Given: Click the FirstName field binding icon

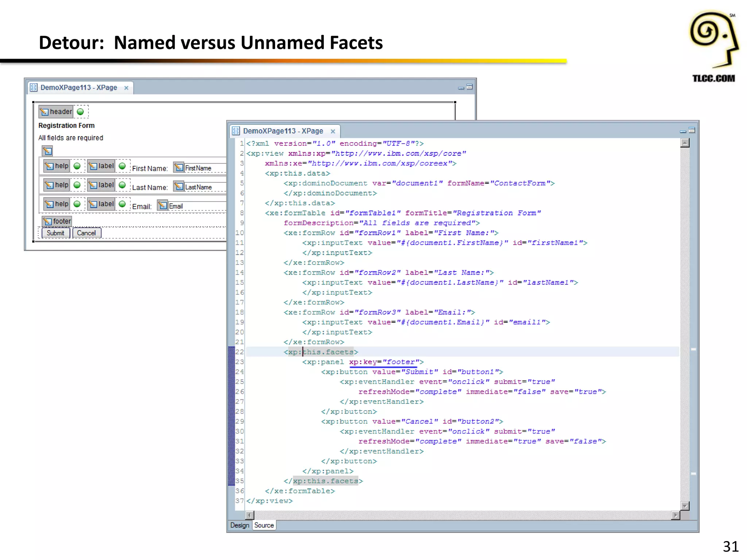Looking at the screenshot, I should pyautogui.click(x=179, y=167).
